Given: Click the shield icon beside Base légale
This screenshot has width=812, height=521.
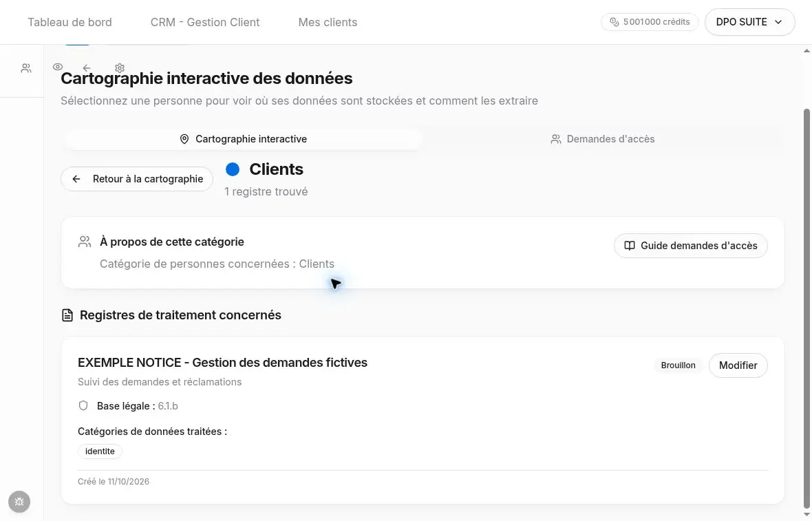Looking at the screenshot, I should pos(83,405).
